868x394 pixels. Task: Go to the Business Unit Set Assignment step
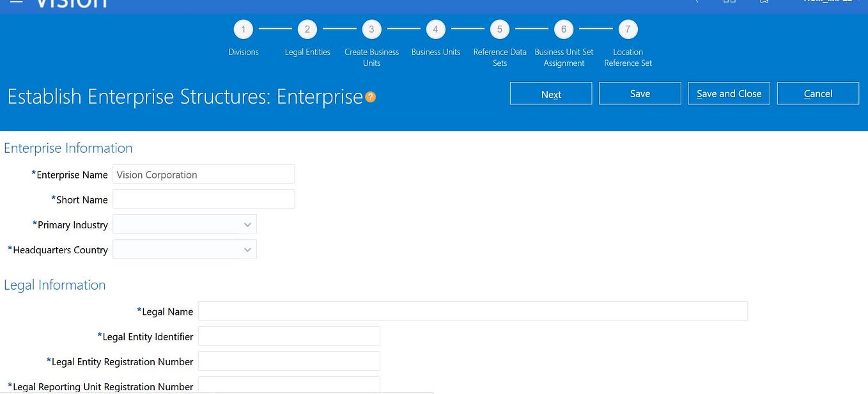point(564,29)
